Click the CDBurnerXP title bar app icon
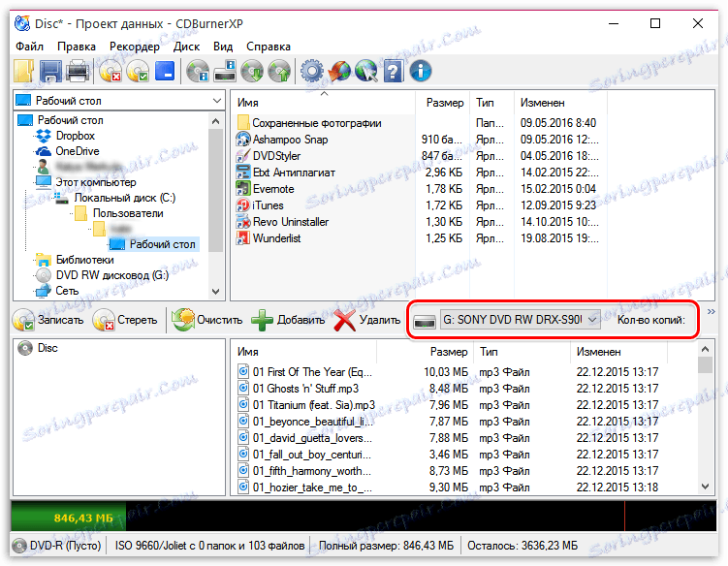728x566 pixels. [x=22, y=23]
